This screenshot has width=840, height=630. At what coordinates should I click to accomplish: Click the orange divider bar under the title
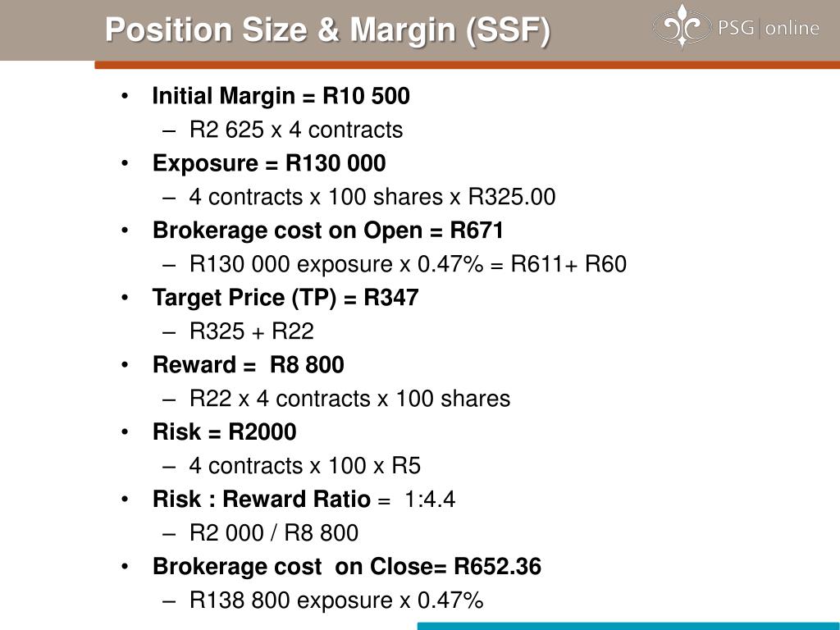[467, 65]
